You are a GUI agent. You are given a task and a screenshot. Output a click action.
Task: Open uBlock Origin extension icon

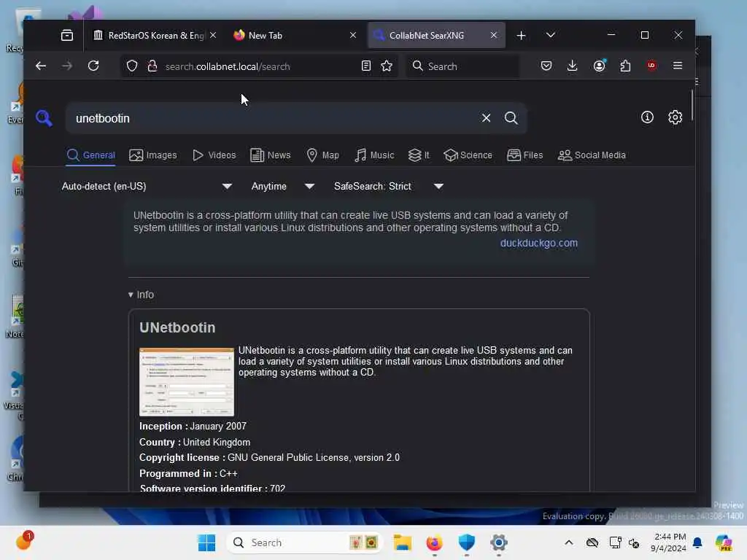click(651, 66)
